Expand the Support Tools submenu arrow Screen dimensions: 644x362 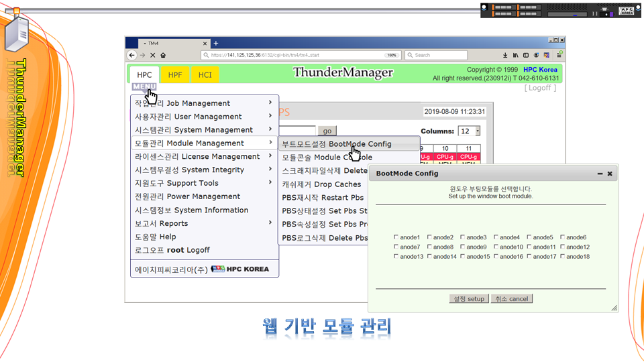[270, 182]
